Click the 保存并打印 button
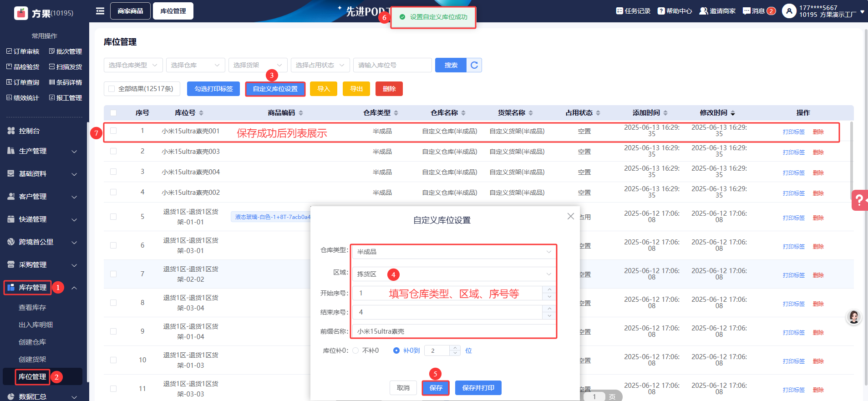This screenshot has height=401, width=868. coord(478,388)
